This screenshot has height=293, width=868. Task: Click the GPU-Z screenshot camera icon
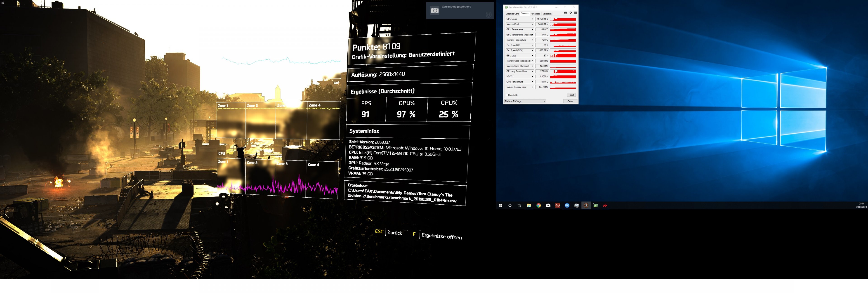565,13
